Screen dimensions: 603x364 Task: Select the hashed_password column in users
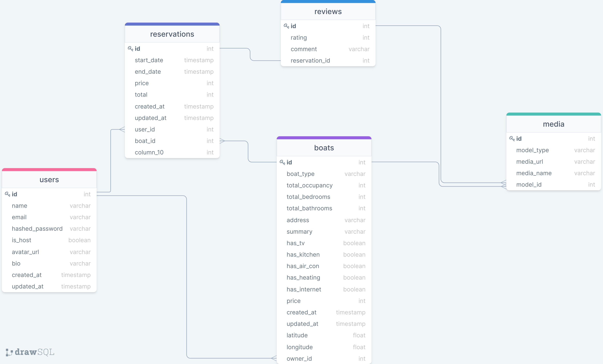tap(37, 229)
